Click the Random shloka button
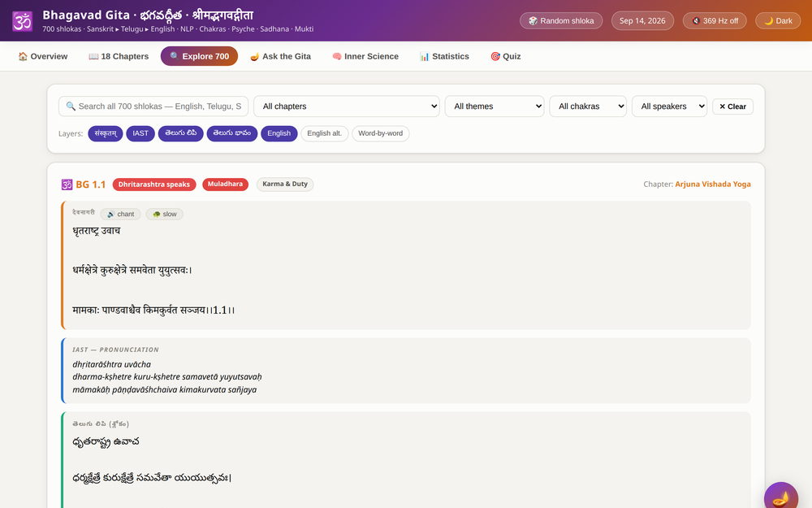812x508 pixels. click(561, 21)
